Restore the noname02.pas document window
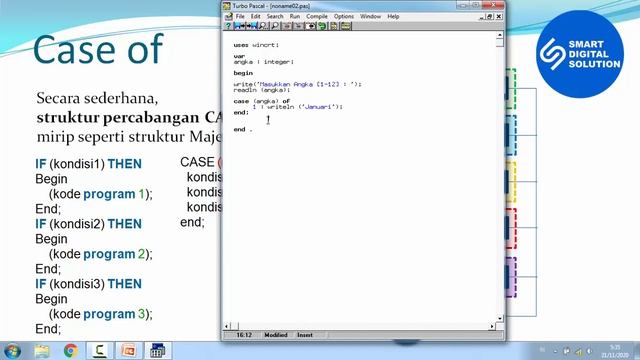The image size is (640, 360). point(490,17)
